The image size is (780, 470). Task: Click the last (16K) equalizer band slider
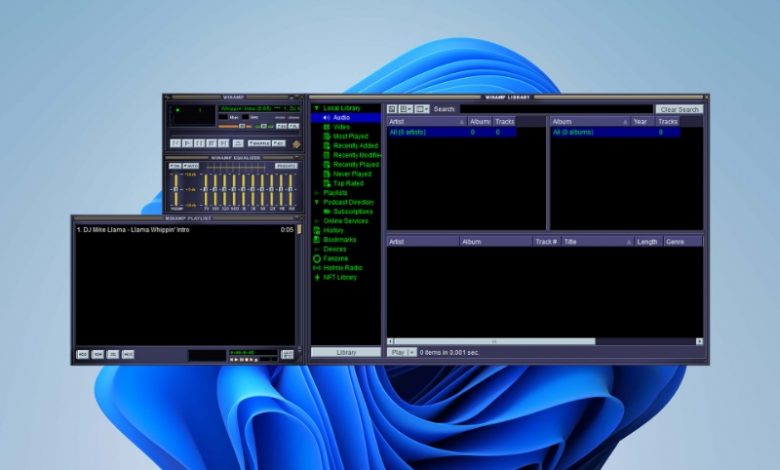[x=291, y=190]
